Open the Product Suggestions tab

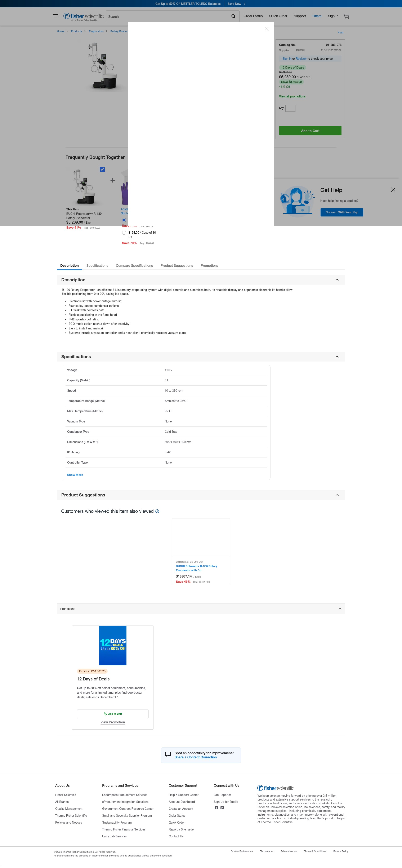point(177,266)
